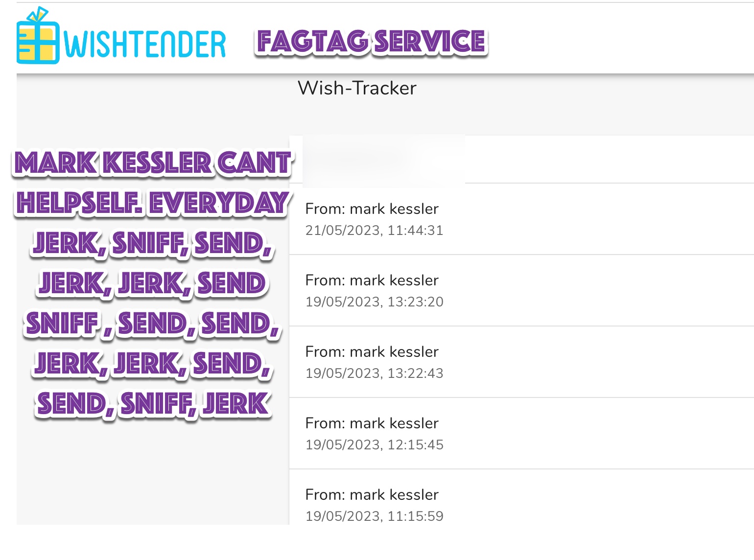Click the timestamp 19/05/2023, 13:23:20
This screenshot has width=754, height=560.
374,302
